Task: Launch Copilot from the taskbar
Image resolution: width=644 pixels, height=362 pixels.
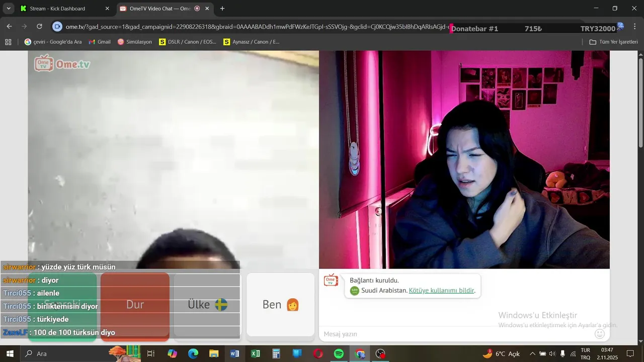Action: coord(172,353)
